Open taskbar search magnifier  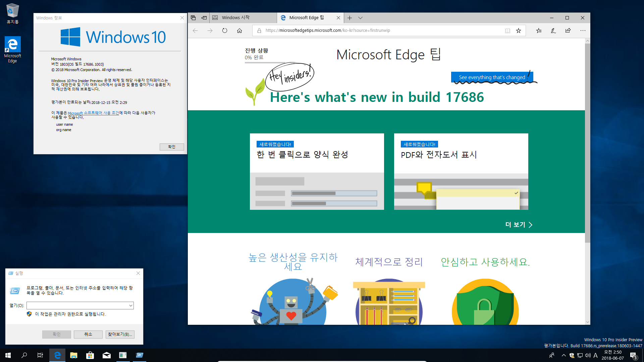(24, 355)
